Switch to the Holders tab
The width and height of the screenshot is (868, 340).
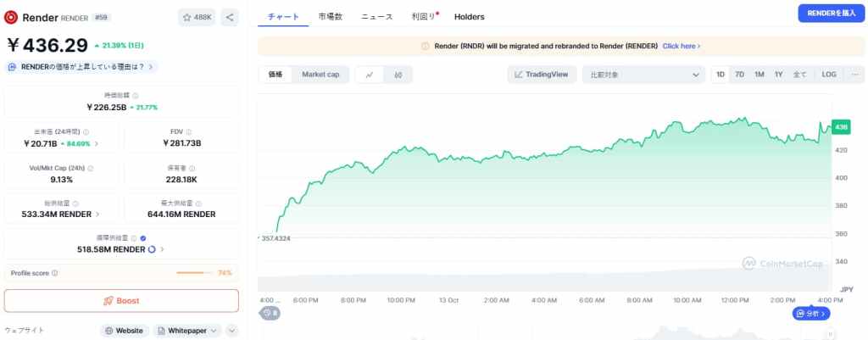coord(470,17)
